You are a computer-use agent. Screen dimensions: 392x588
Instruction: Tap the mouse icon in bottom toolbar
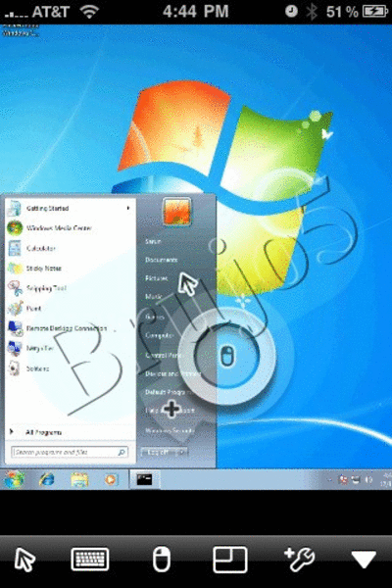coord(162,560)
